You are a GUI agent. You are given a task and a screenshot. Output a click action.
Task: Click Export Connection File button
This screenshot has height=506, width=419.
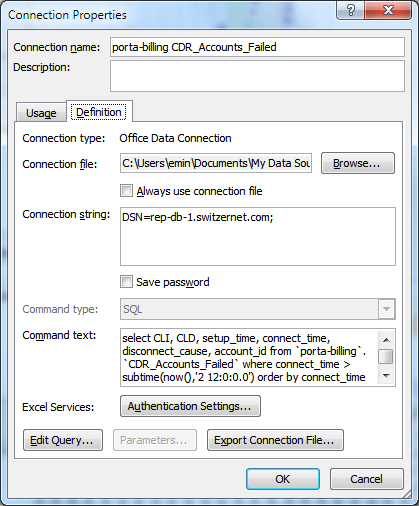click(x=275, y=440)
